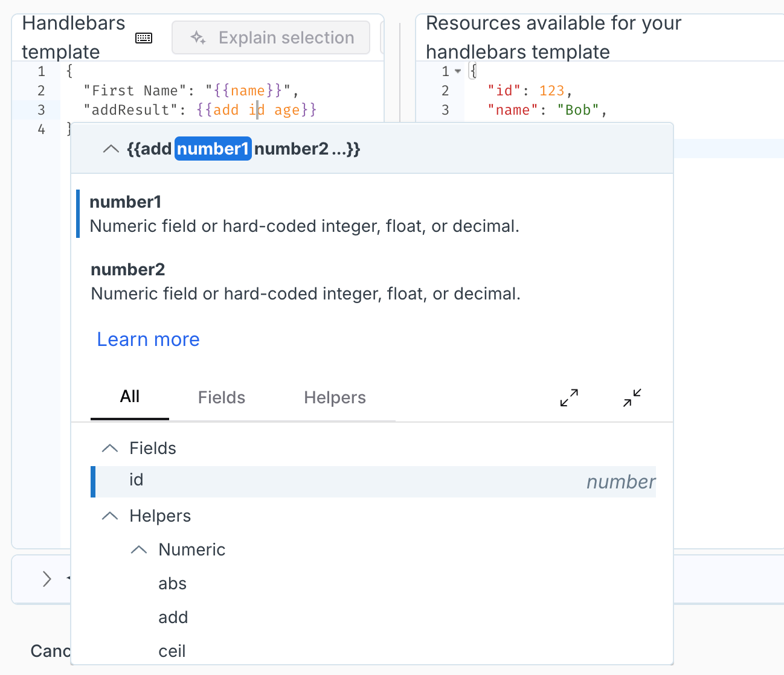Click the id value 123 in resources

click(551, 91)
